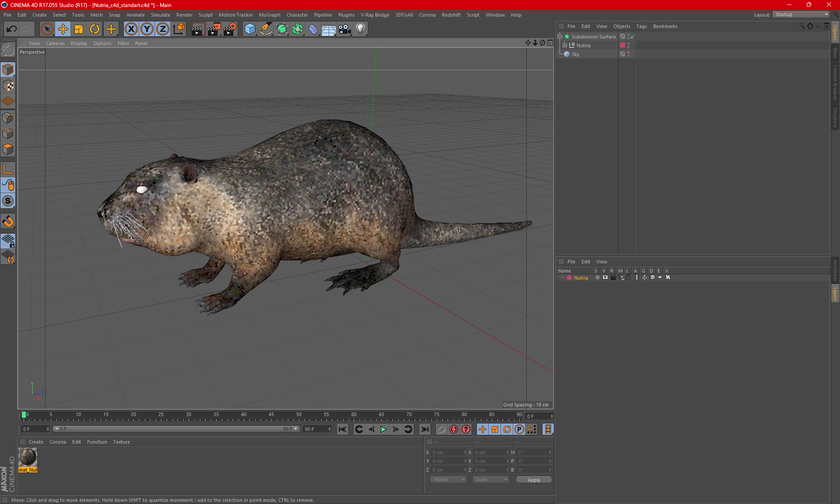Screen dimensions: 840x504
Task: Click Nutria layer red color swatch
Action: pyautogui.click(x=569, y=278)
